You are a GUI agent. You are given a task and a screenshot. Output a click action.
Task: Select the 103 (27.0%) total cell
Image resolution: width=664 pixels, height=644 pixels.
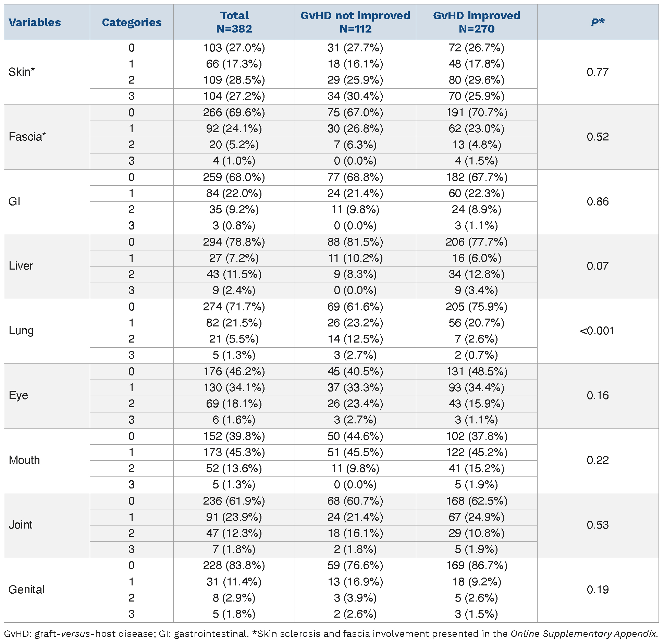[x=234, y=48]
